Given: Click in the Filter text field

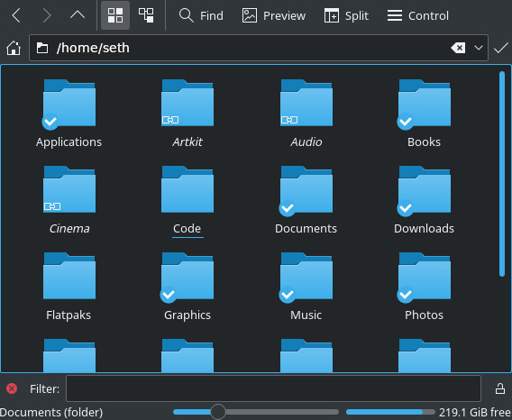Looking at the screenshot, I should pos(273,388).
